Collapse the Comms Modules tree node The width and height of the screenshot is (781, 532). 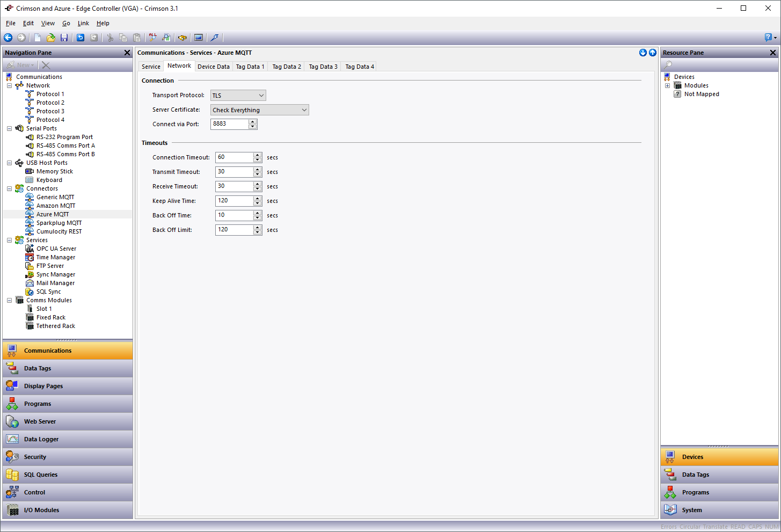[9, 300]
